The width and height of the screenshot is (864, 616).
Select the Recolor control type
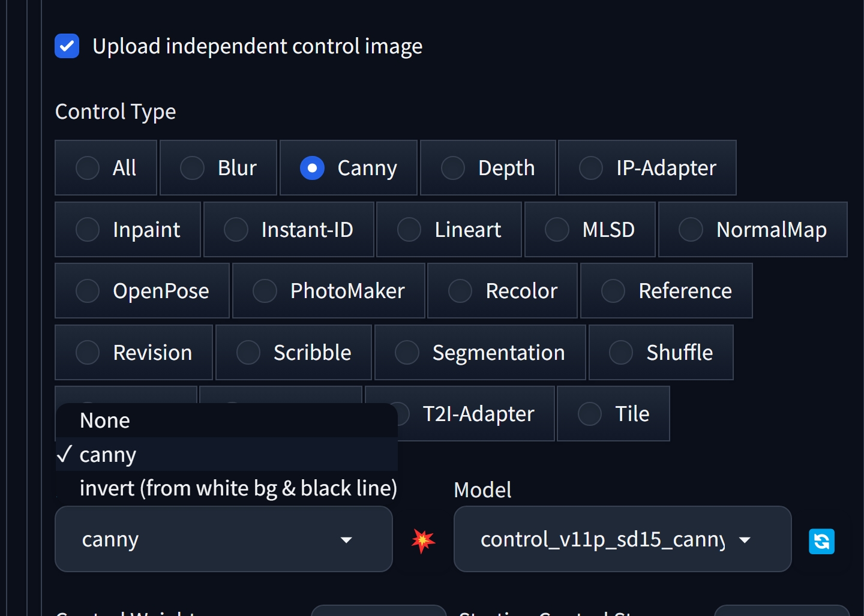(x=503, y=291)
